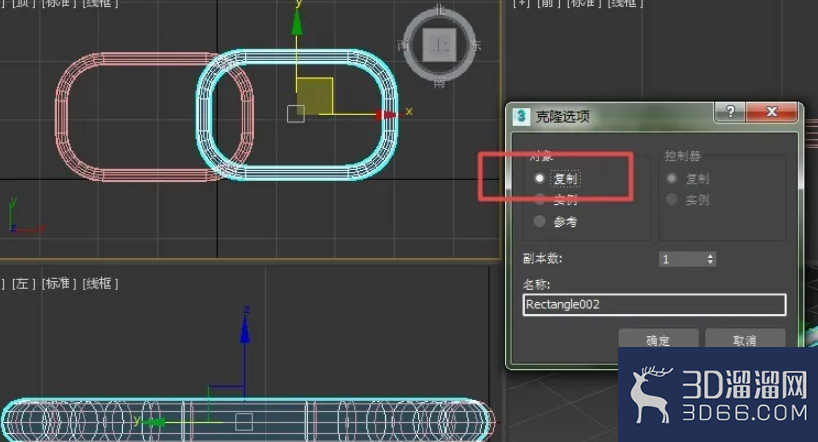
Task: Select the 复制 object radio button
Action: 539,178
